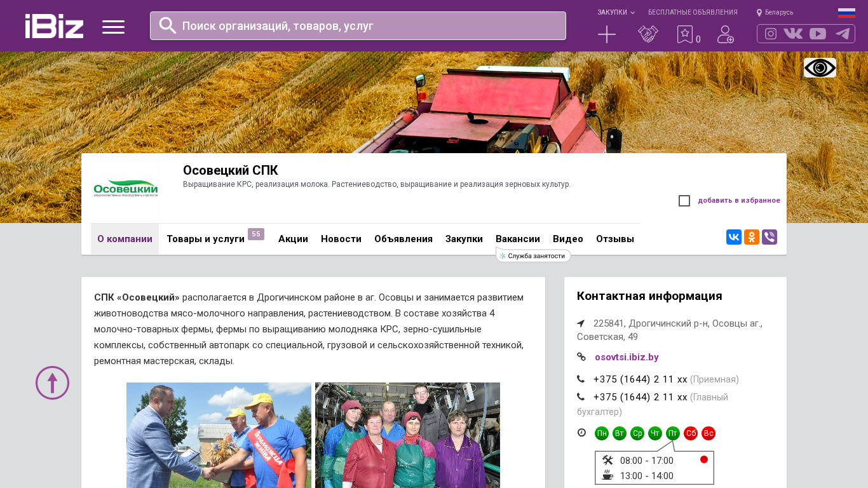This screenshot has width=868, height=488.
Task: Share the company page on VK
Action: [x=734, y=237]
